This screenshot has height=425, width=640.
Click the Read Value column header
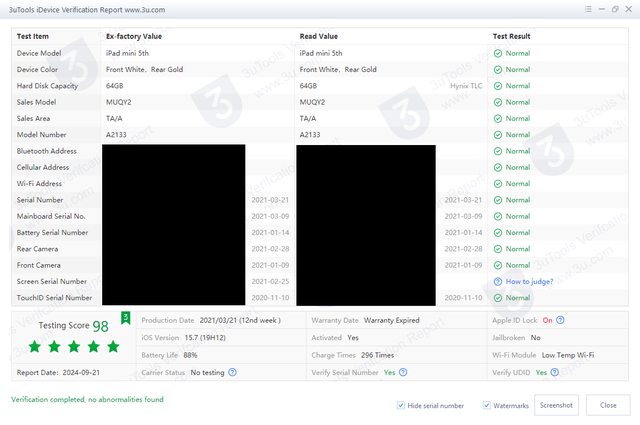pos(322,36)
